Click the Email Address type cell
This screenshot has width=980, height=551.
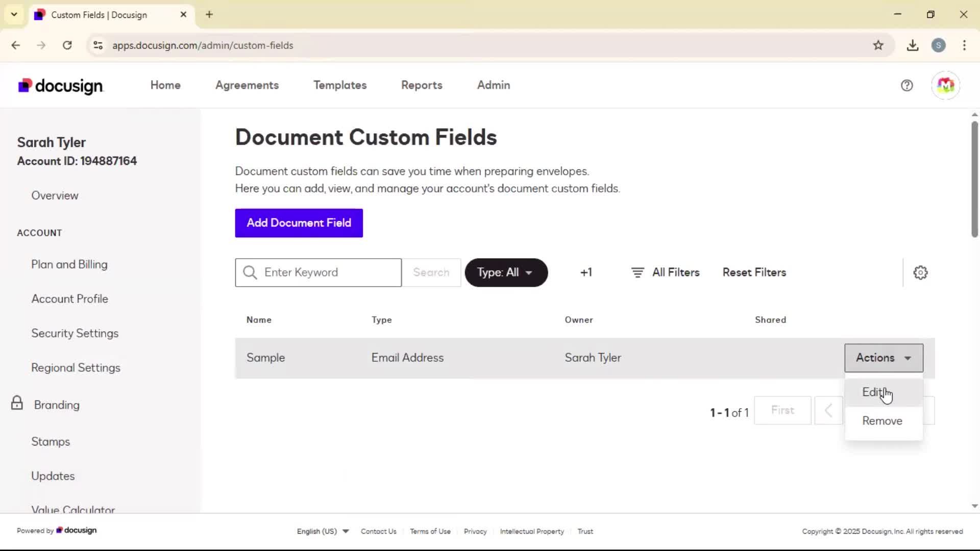point(407,358)
